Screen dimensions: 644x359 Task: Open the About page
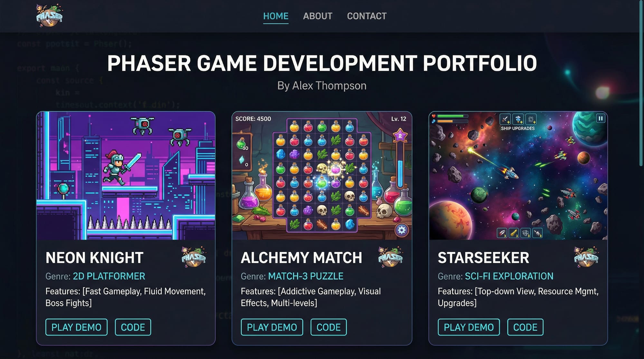[317, 16]
